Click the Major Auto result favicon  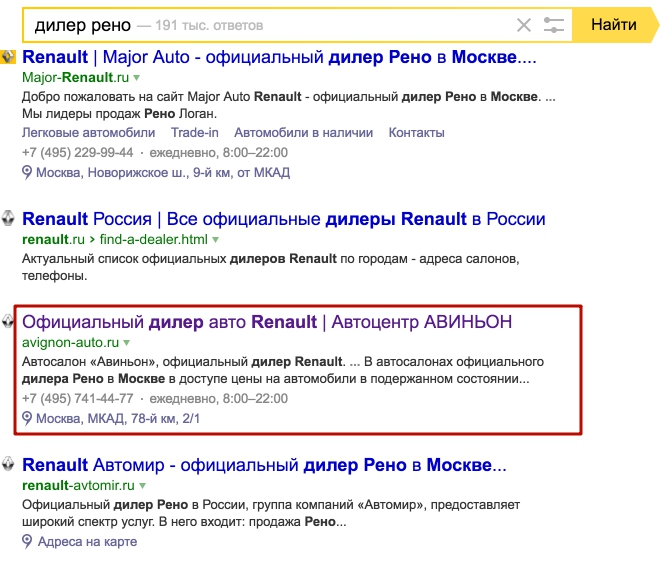point(8,56)
